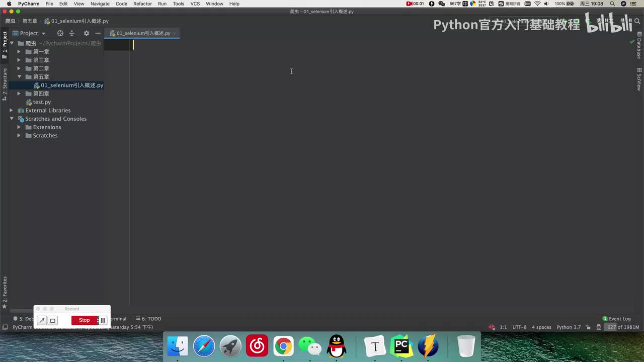The height and width of the screenshot is (362, 644).
Task: Click the locate current file target icon
Action: point(60,33)
